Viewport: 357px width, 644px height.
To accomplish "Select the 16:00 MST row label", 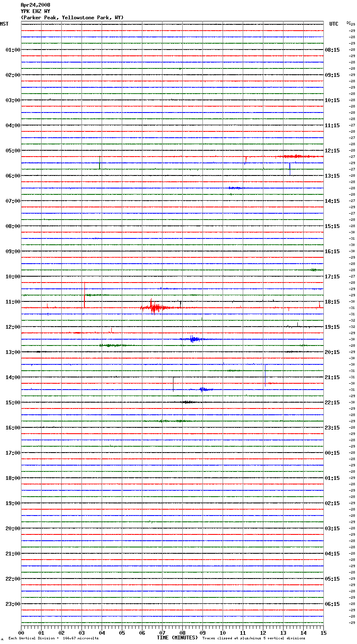I will coord(13,428).
